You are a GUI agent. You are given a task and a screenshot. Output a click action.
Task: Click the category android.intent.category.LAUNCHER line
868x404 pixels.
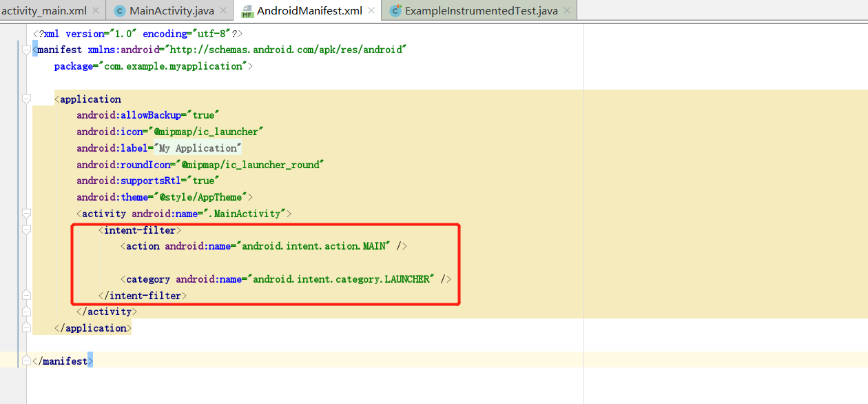pyautogui.click(x=286, y=279)
